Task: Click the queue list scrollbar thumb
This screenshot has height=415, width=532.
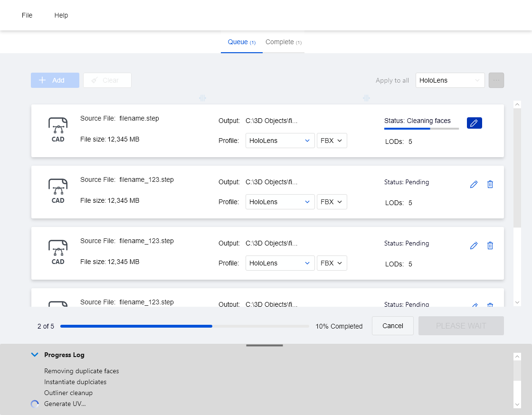Action: pos(517,168)
